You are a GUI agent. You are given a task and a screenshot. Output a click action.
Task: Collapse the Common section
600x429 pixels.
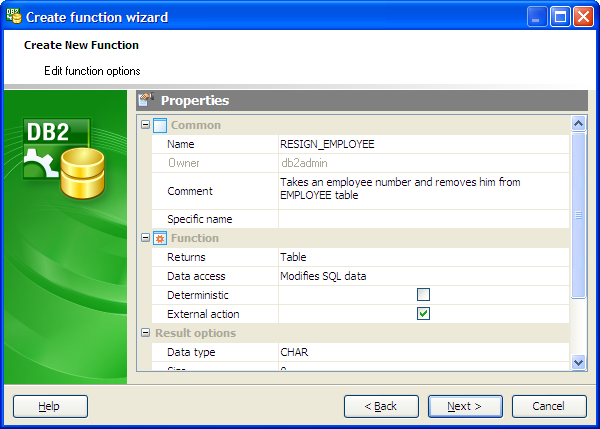click(146, 125)
